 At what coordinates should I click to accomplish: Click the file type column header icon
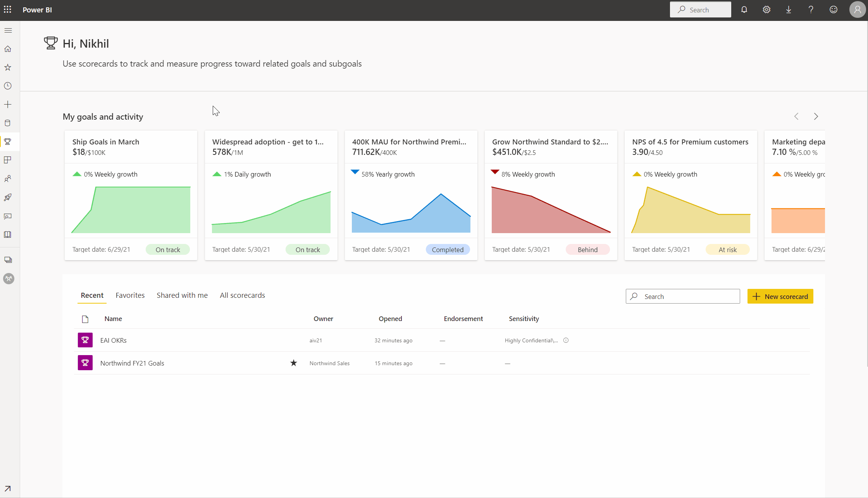[85, 319]
